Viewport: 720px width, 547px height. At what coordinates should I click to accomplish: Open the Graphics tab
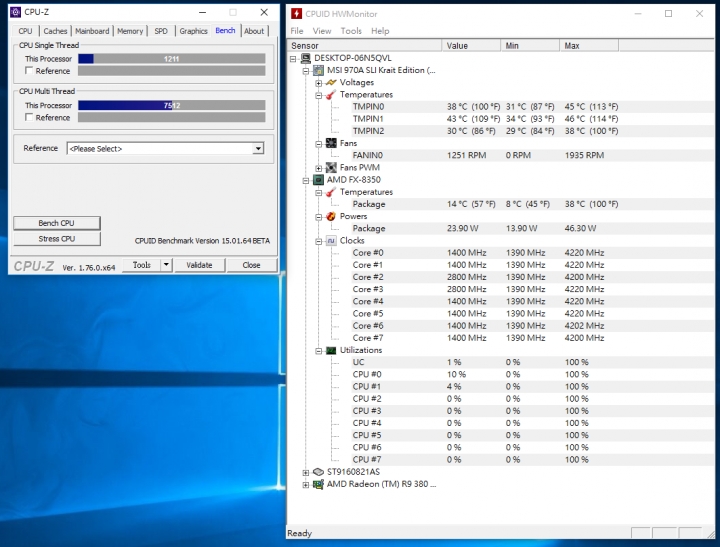[193, 31]
